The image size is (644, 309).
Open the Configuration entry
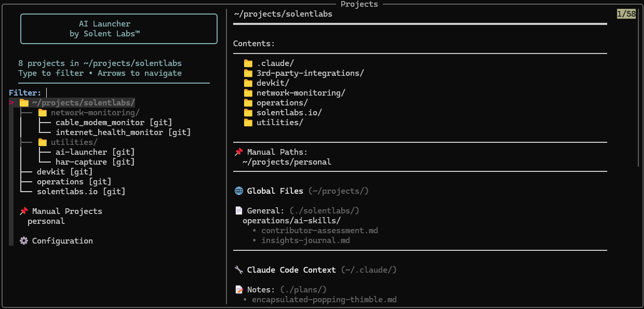62,241
